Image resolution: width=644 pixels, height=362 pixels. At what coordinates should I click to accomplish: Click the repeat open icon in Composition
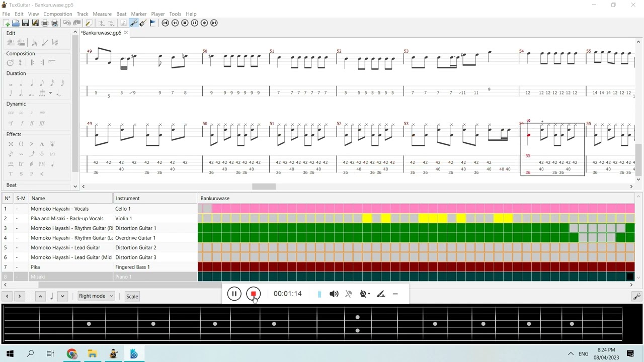click(x=32, y=63)
